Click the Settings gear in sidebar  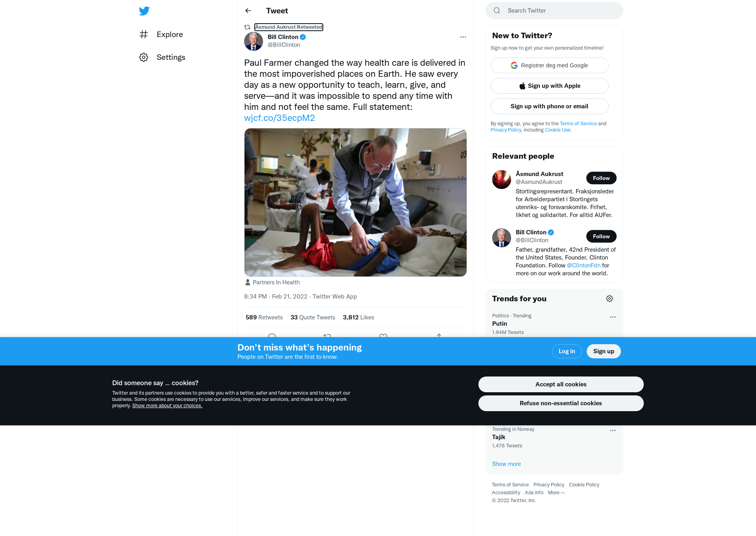point(144,57)
